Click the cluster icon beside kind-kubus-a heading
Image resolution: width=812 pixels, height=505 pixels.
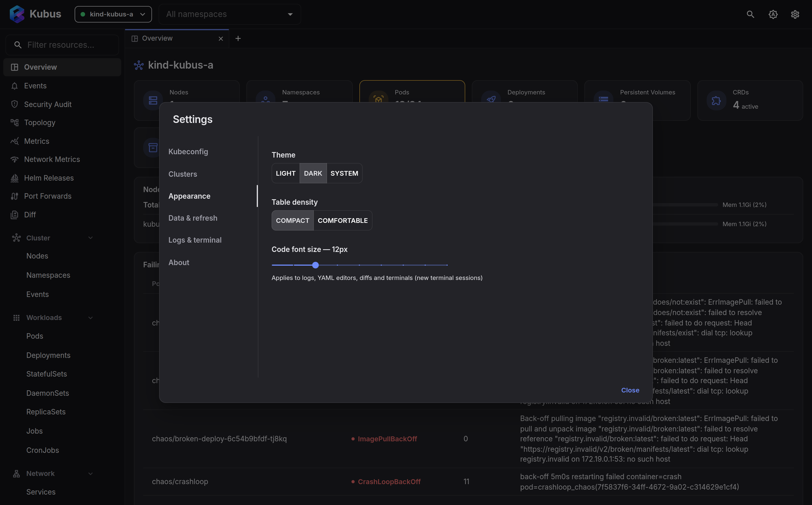point(139,65)
